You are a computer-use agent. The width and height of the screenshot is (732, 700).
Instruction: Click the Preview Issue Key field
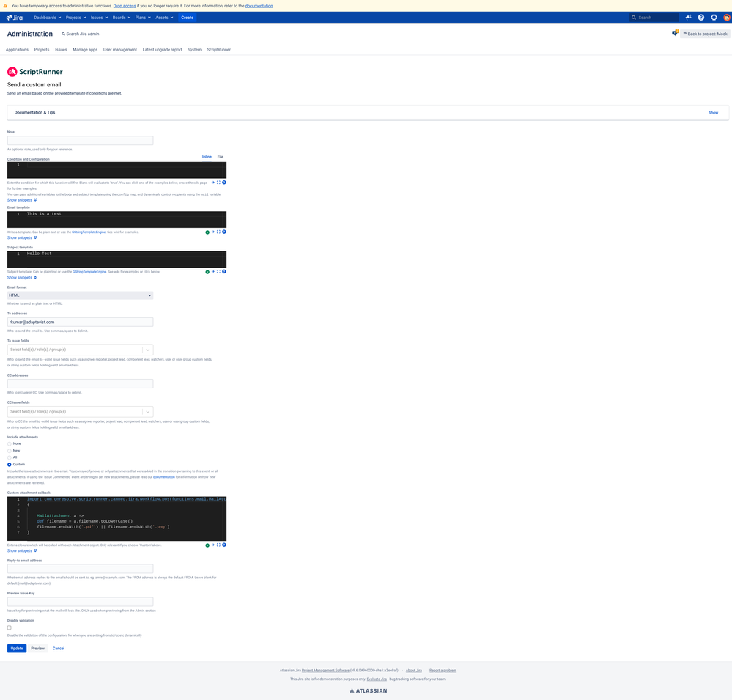pyautogui.click(x=81, y=602)
